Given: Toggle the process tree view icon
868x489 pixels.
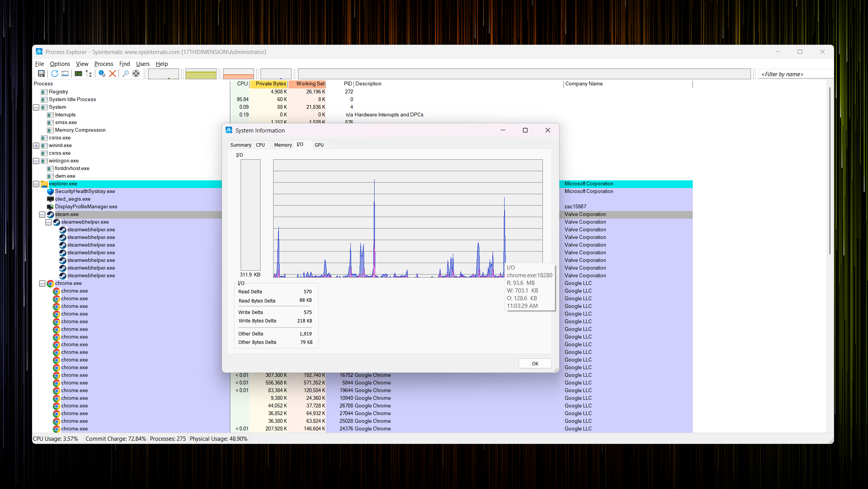Looking at the screenshot, I should (x=89, y=74).
